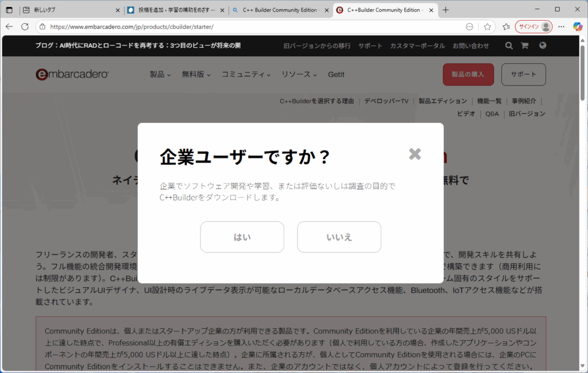Expand the 無料版 dropdown menu
This screenshot has width=588, height=373.
[x=196, y=74]
